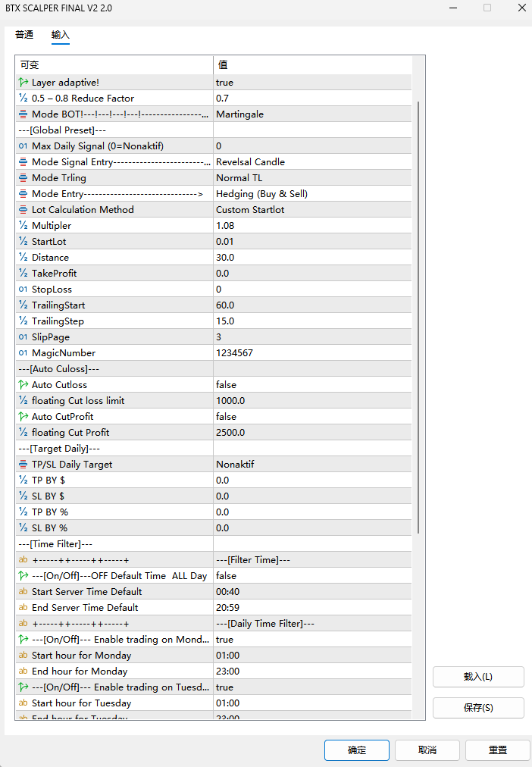Toggle the Auto Cutloss false value
The image size is (532, 767).
pos(312,385)
